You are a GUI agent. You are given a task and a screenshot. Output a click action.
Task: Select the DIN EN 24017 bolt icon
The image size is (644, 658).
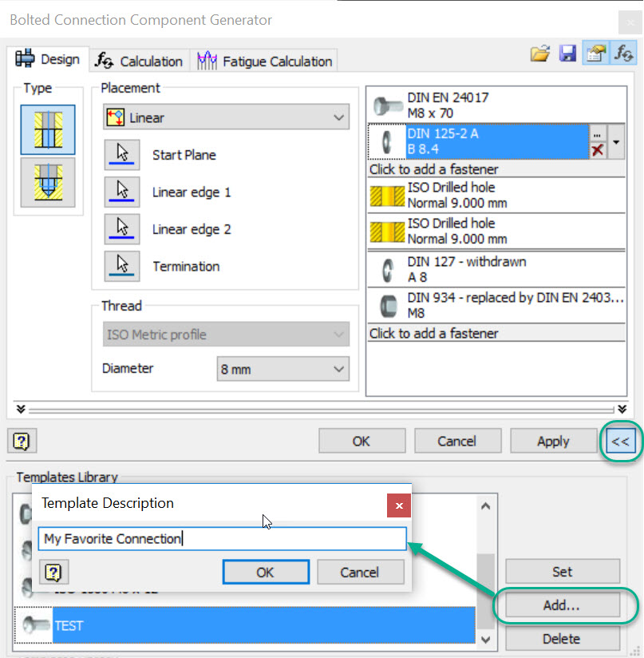coord(387,105)
